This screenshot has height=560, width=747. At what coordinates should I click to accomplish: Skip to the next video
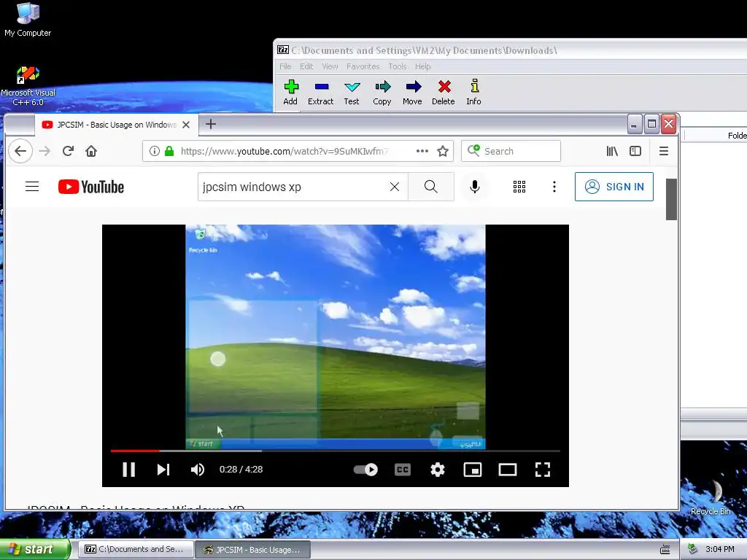tap(163, 470)
